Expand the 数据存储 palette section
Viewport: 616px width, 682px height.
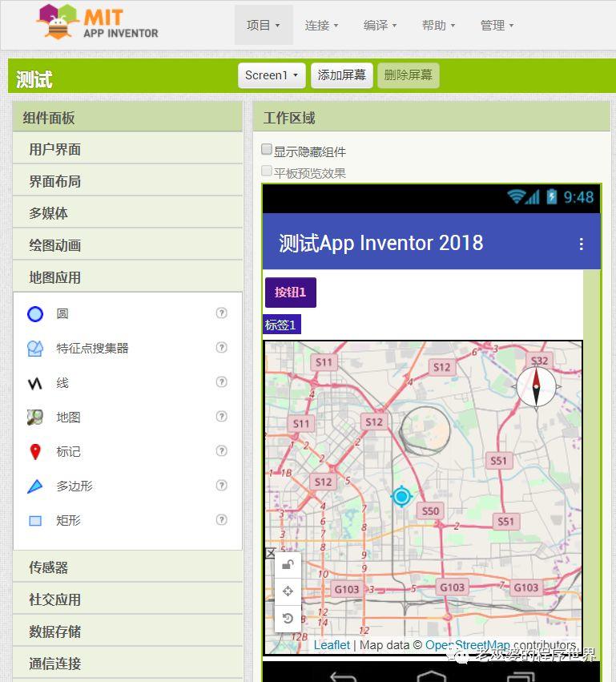[127, 632]
